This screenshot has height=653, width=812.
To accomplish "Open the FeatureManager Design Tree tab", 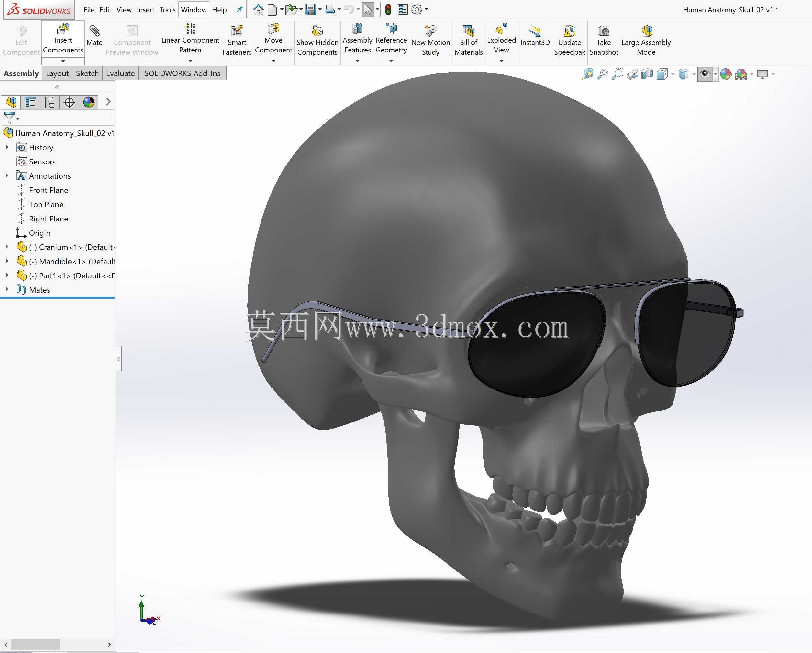I will click(11, 102).
